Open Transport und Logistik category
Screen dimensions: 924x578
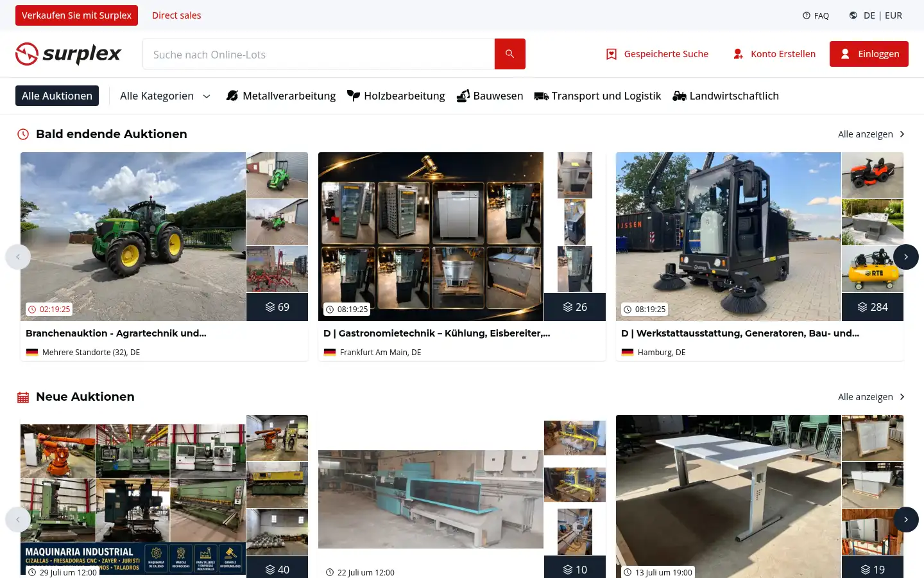click(597, 96)
